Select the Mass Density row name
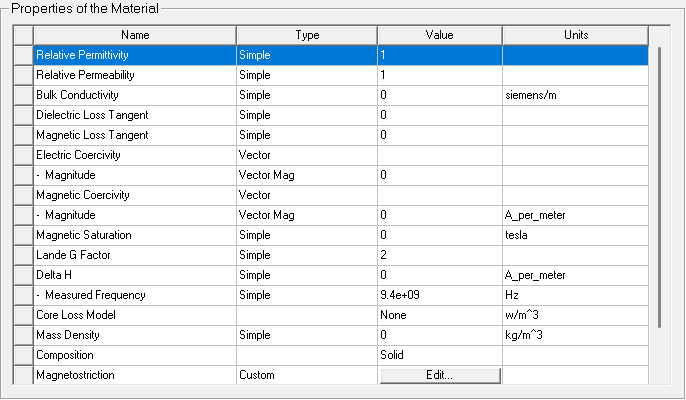The image size is (686, 400). (135, 335)
